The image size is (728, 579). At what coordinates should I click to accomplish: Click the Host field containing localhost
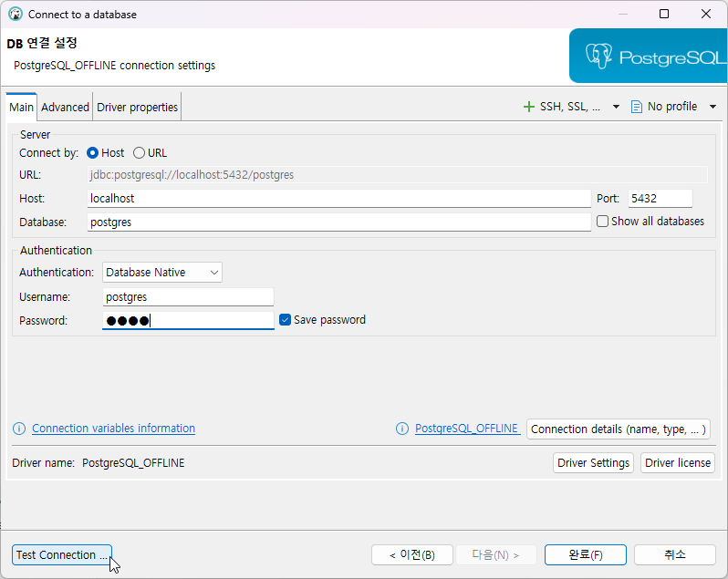pyautogui.click(x=339, y=199)
